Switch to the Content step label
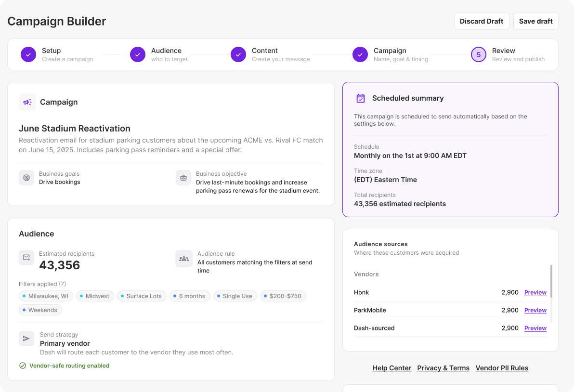 tap(265, 51)
